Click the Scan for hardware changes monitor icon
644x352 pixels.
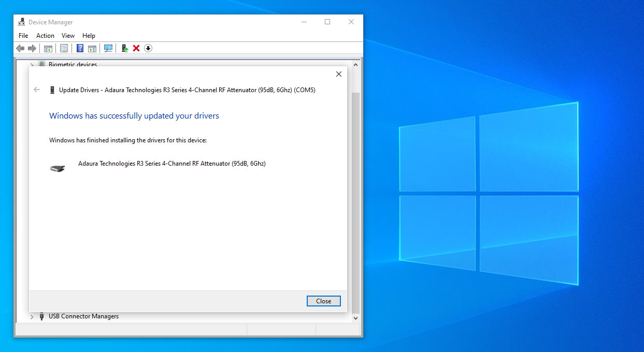(108, 48)
